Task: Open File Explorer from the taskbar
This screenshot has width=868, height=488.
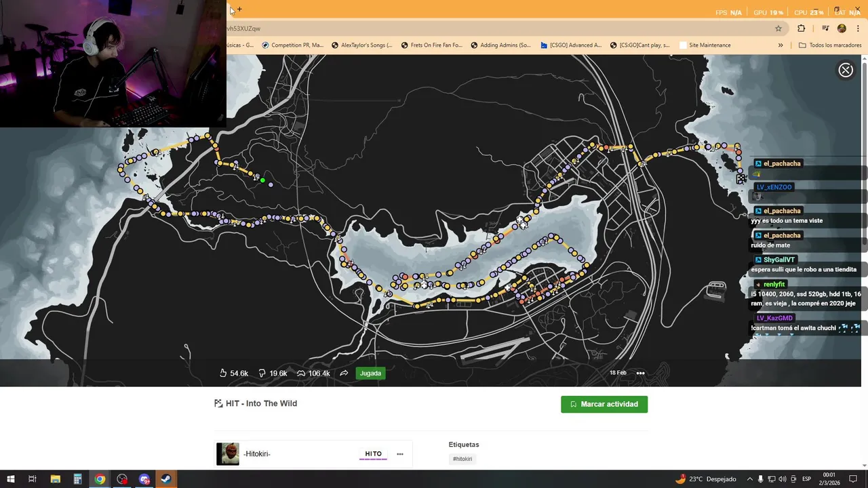Action: [56, 479]
